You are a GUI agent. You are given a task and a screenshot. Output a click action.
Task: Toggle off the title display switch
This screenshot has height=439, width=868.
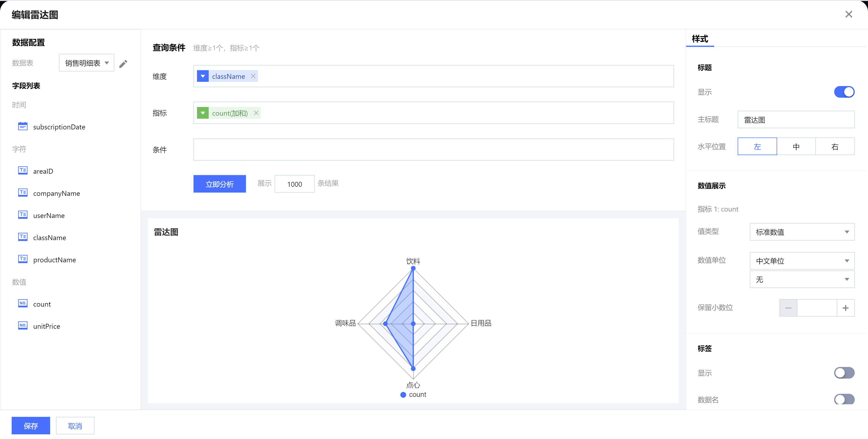tap(844, 92)
